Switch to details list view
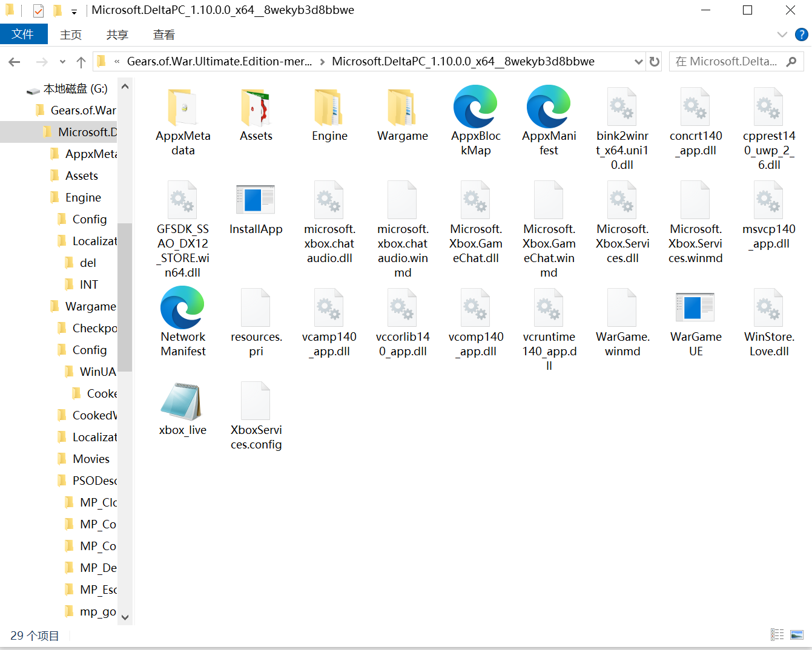The width and height of the screenshot is (812, 650). 777,635
